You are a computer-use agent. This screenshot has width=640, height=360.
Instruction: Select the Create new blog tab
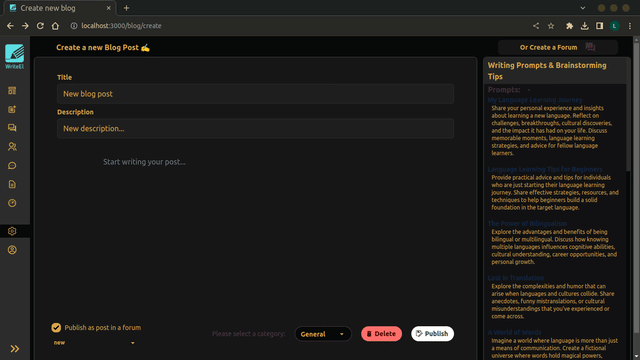(60, 8)
